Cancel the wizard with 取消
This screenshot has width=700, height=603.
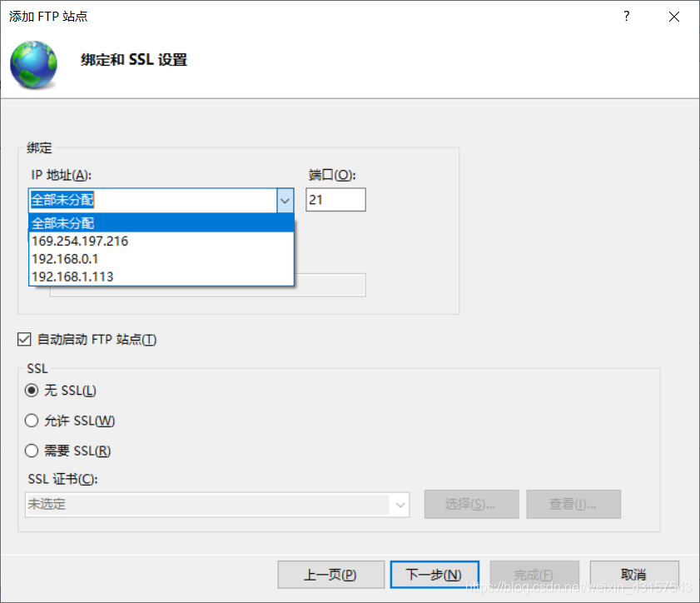click(634, 575)
